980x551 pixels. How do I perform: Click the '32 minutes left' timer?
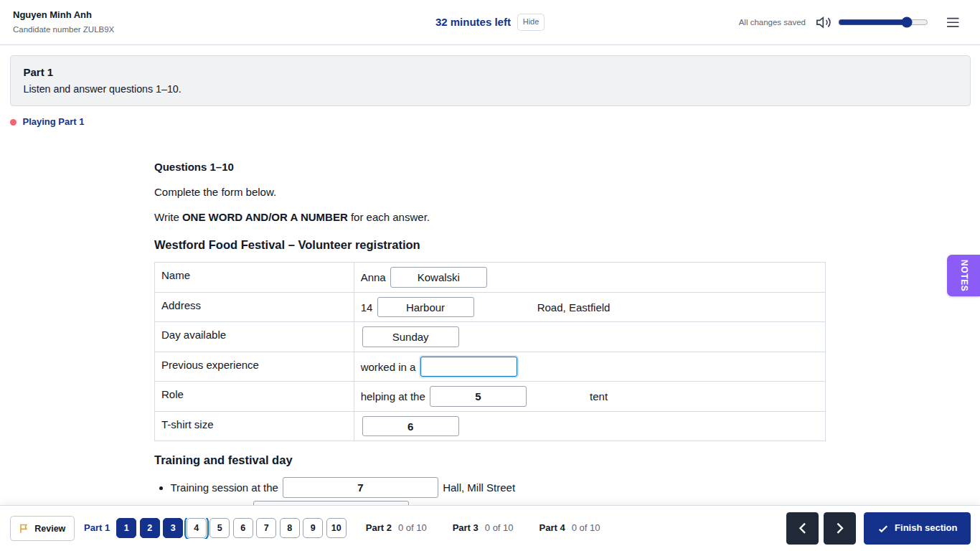pyautogui.click(x=473, y=22)
